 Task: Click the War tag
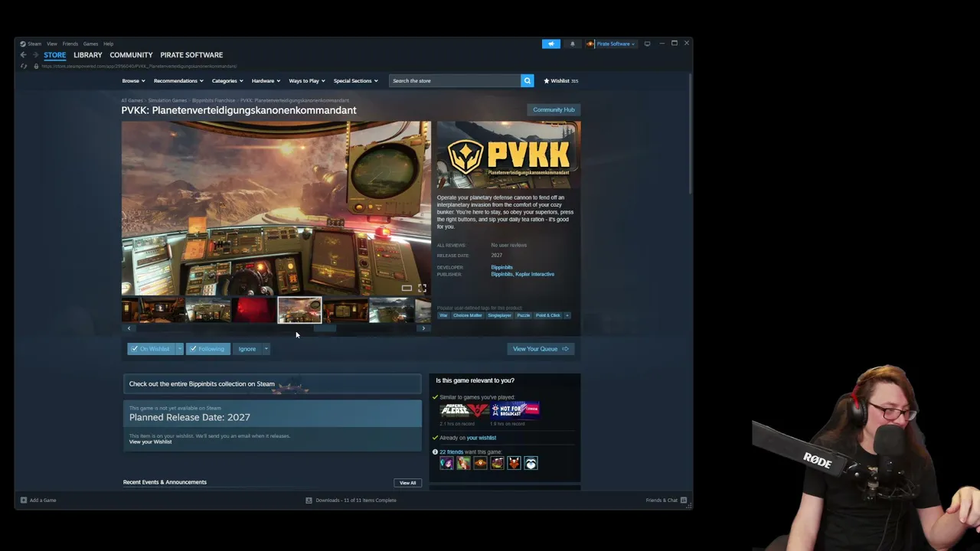pyautogui.click(x=443, y=315)
